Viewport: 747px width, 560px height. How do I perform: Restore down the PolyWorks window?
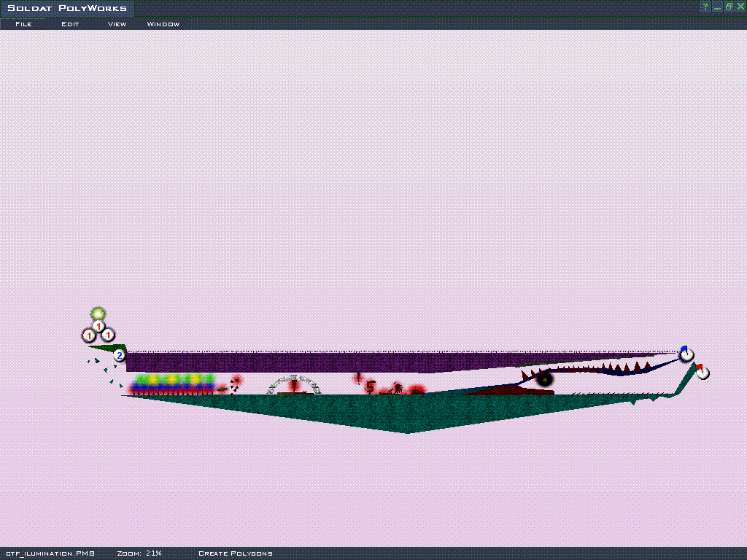coord(729,7)
